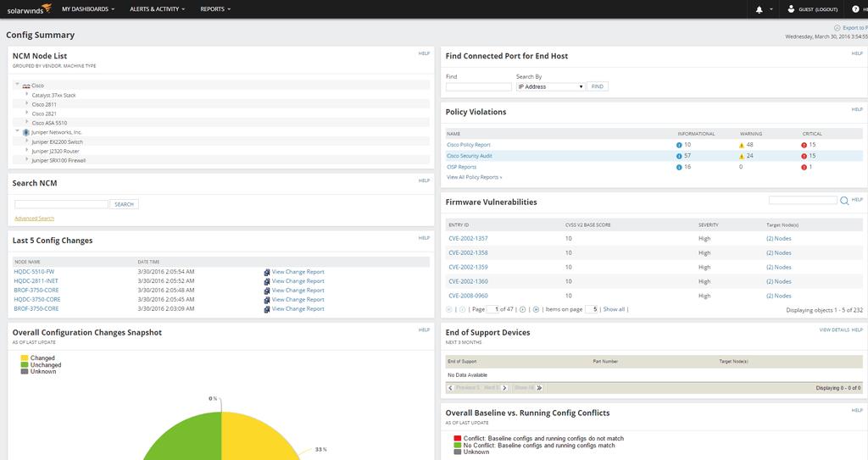Open dropdown arrow next to notifications bell

coord(771,9)
